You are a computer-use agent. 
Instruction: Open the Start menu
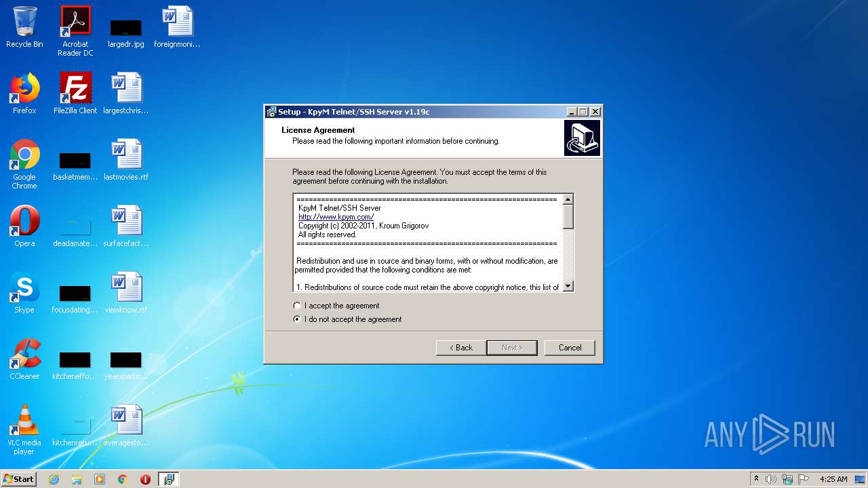pos(18,479)
